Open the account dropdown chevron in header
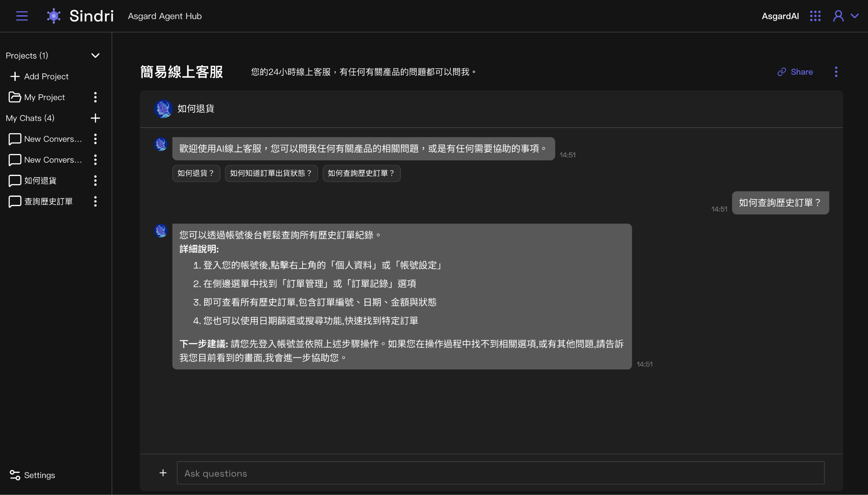 coord(857,16)
